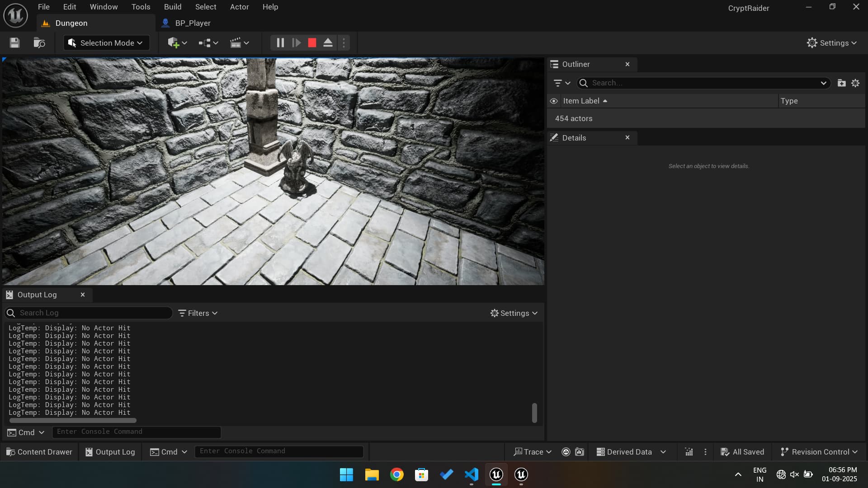Save the current level icon

coord(14,43)
